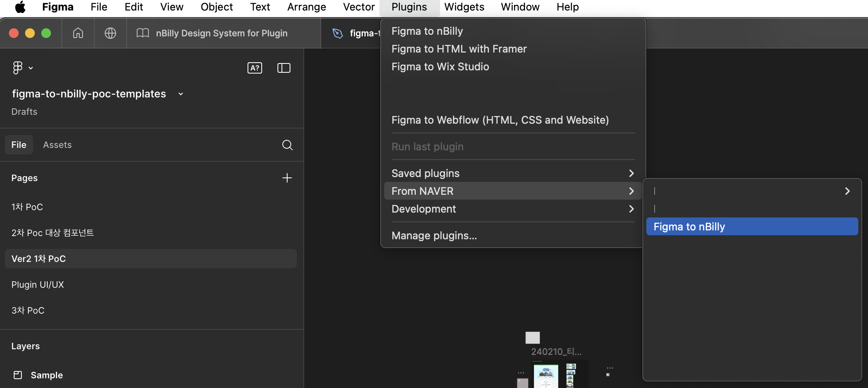
Task: Open the Apple menu
Action: click(20, 7)
